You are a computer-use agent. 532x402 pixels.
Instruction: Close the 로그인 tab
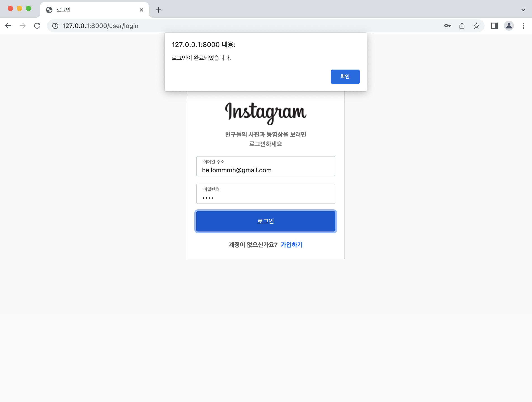[141, 10]
